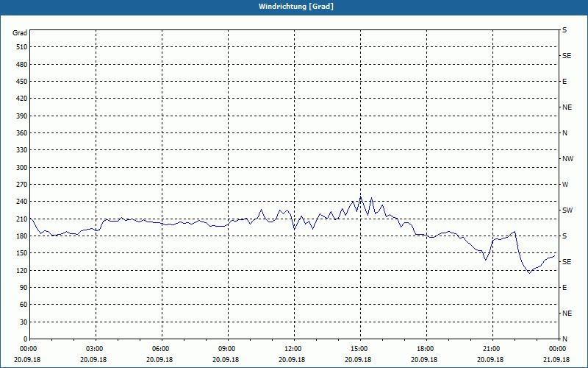Click the NW compass label
588x368 pixels.
pos(567,159)
